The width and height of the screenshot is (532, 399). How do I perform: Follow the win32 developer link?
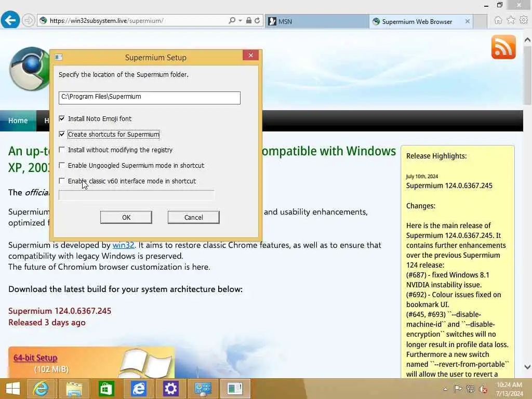click(123, 245)
